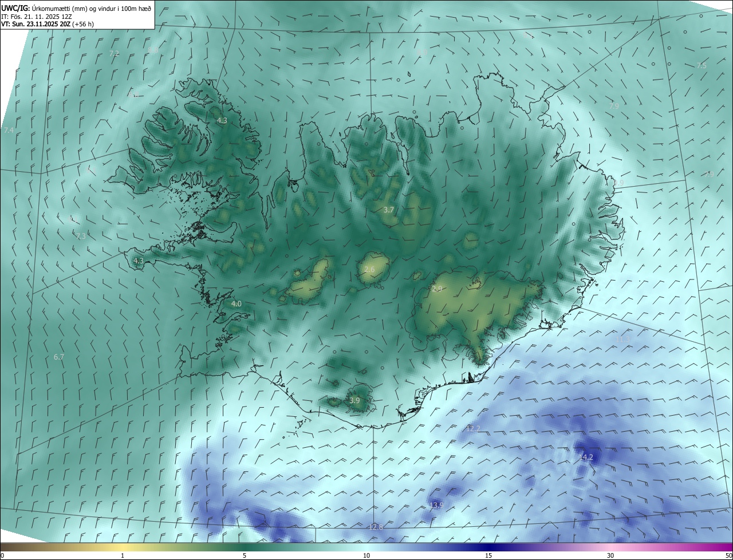Click the 2.6 value on Hofsjökull glacier
The width and height of the screenshot is (733, 560).
click(x=369, y=270)
